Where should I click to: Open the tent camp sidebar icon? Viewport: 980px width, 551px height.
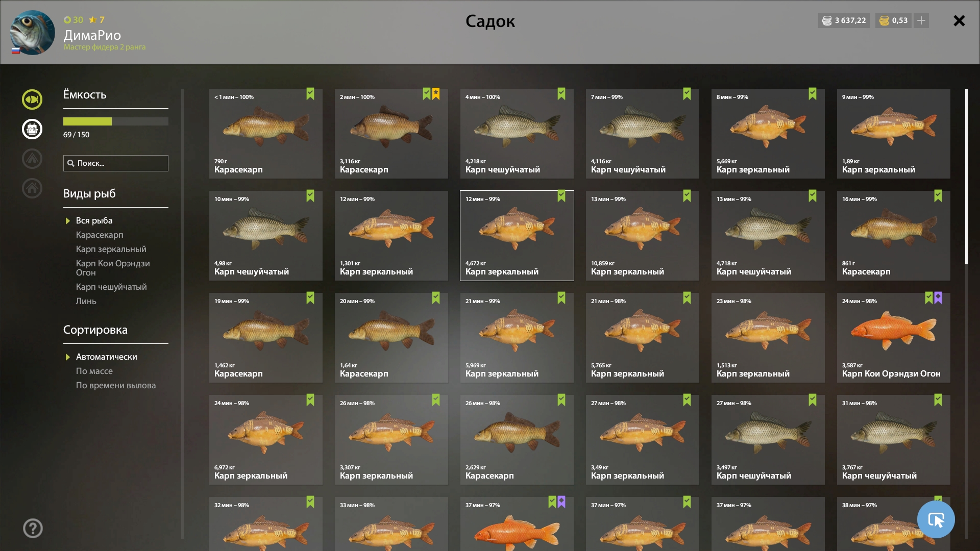[x=32, y=159]
